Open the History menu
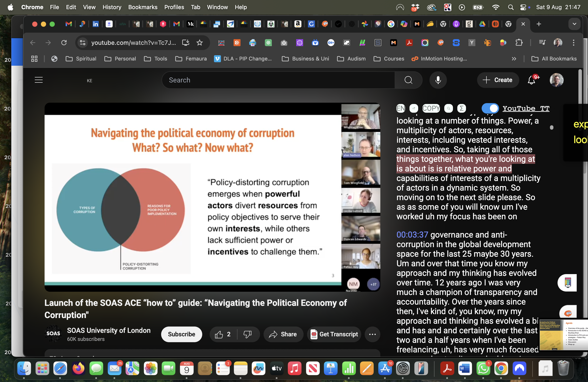Viewport: 588px width, 382px height. pos(112,7)
